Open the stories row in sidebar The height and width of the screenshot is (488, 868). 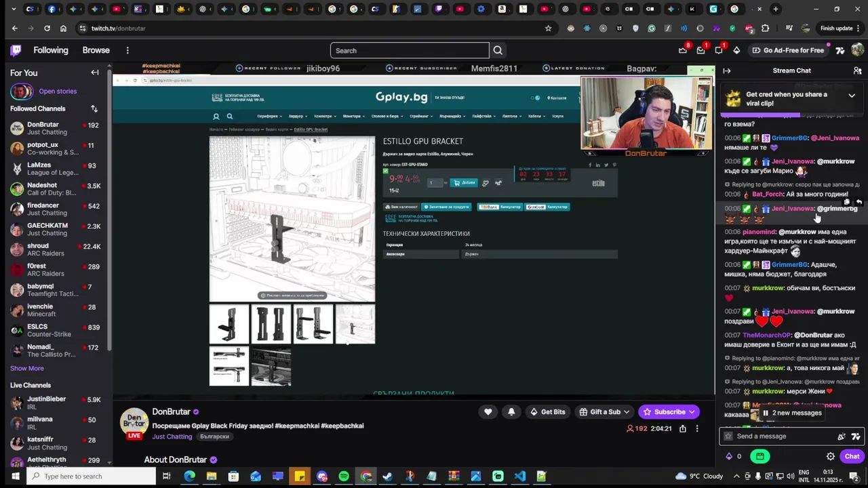point(56,91)
